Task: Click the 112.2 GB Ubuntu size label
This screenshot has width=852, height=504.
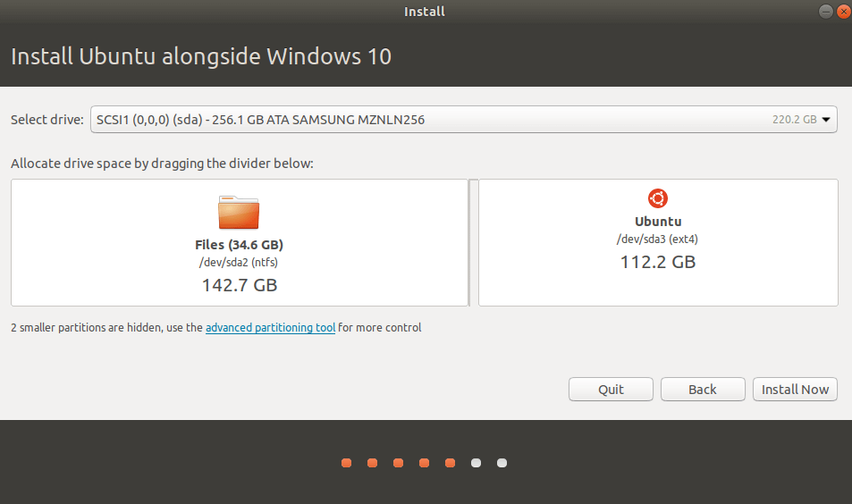Action: point(658,263)
